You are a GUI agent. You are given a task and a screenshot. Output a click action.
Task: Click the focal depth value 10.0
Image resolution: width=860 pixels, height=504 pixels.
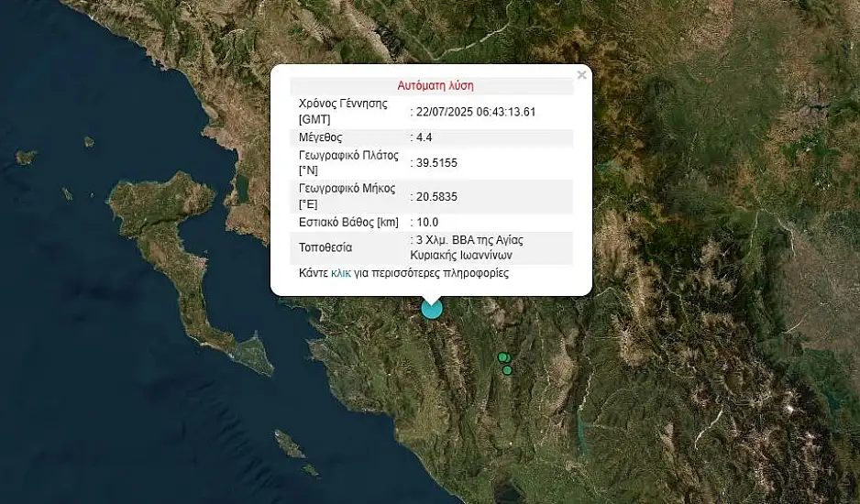[427, 222]
